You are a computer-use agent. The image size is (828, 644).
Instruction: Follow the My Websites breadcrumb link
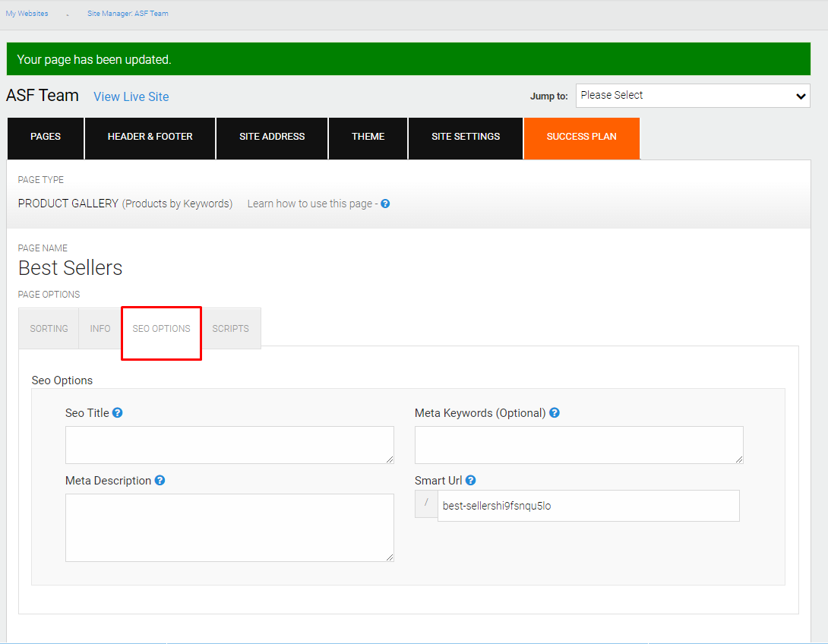(x=27, y=13)
